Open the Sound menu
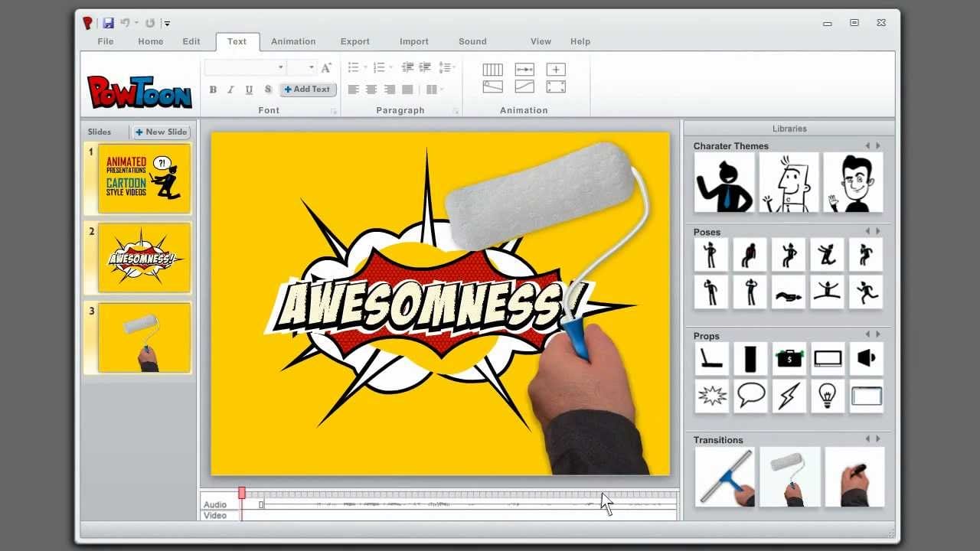980x551 pixels. pyautogui.click(x=472, y=41)
